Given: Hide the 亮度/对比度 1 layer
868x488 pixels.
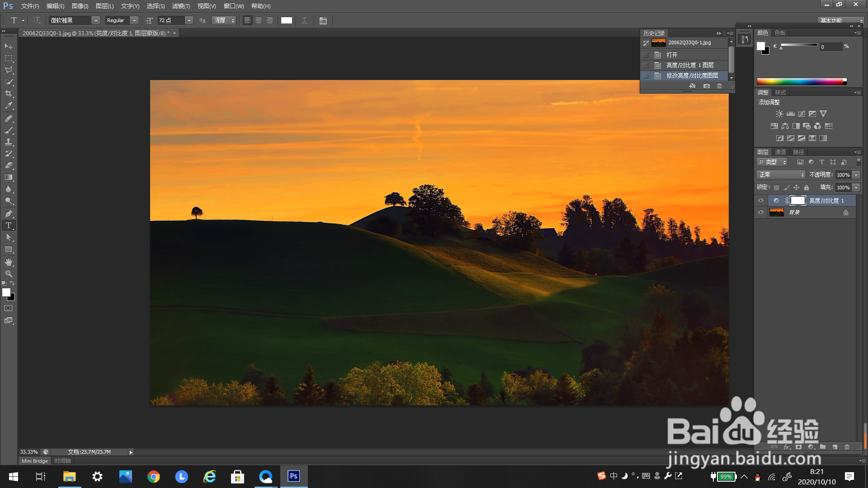Looking at the screenshot, I should pyautogui.click(x=761, y=200).
